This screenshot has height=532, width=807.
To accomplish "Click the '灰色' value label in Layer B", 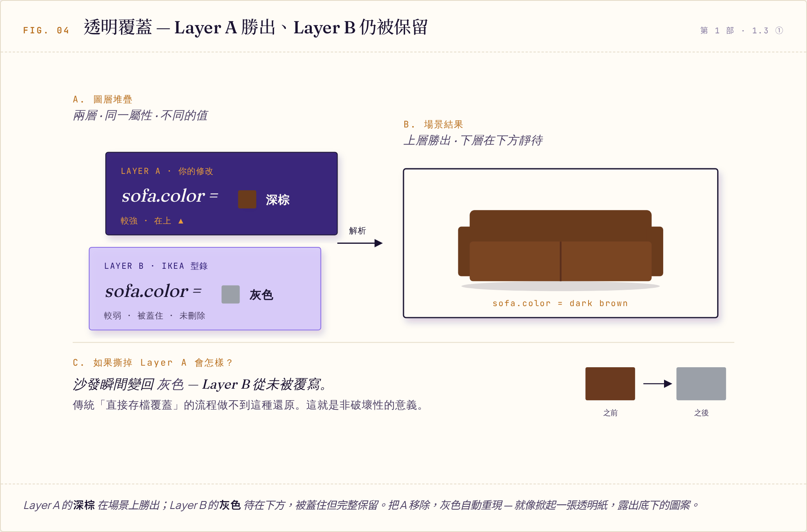I will 261,295.
